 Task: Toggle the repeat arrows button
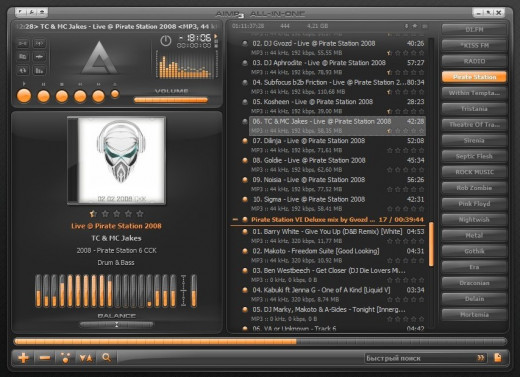coord(23,70)
